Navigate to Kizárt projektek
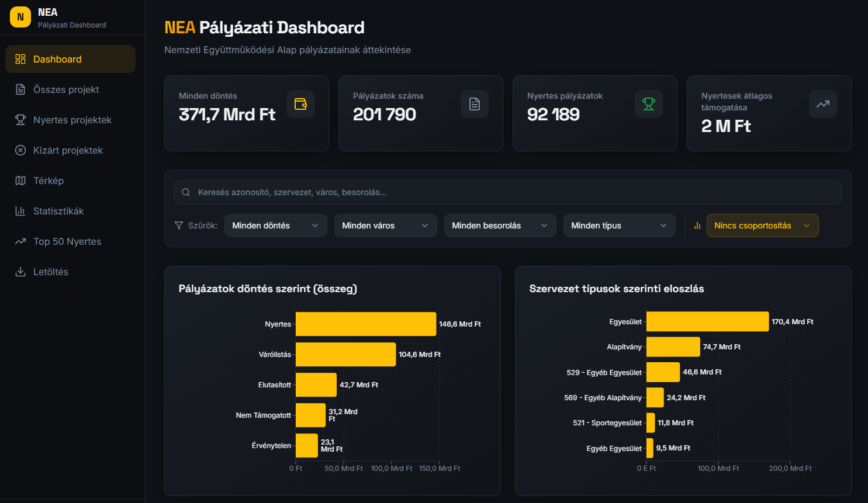The height and width of the screenshot is (503, 868). tap(68, 150)
